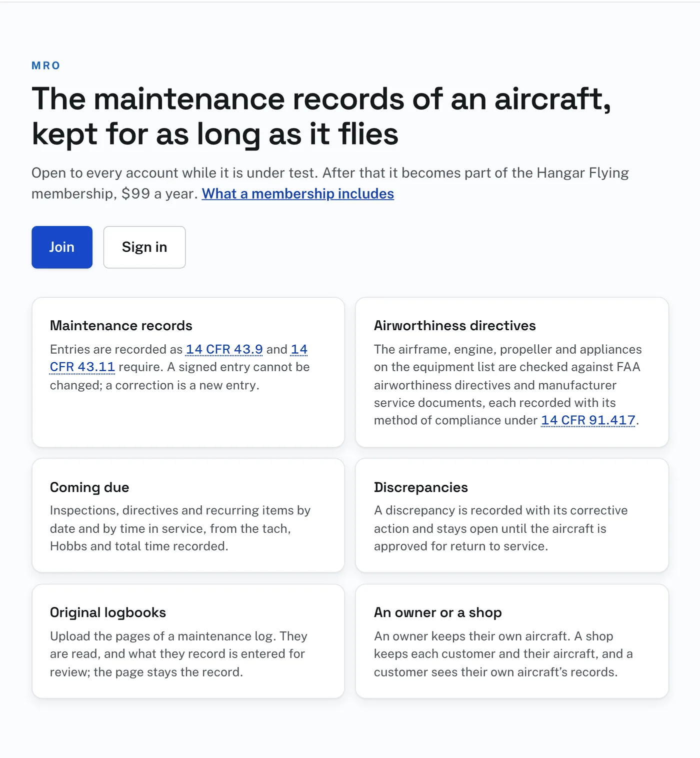Click the text "Hobbs and total time recorded."

pos(139,546)
